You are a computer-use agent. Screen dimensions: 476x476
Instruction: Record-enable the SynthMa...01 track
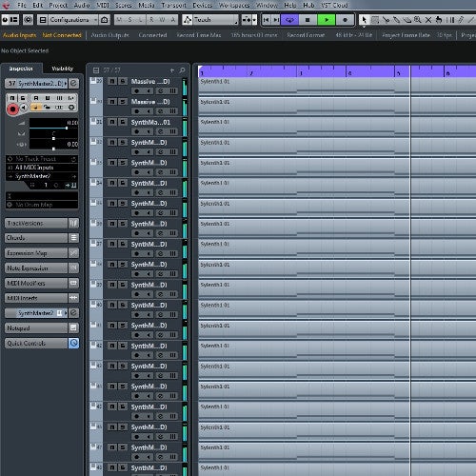(x=137, y=131)
